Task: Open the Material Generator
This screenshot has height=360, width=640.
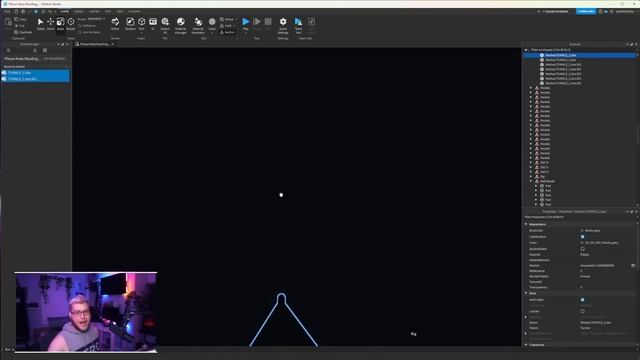Action: [x=198, y=25]
